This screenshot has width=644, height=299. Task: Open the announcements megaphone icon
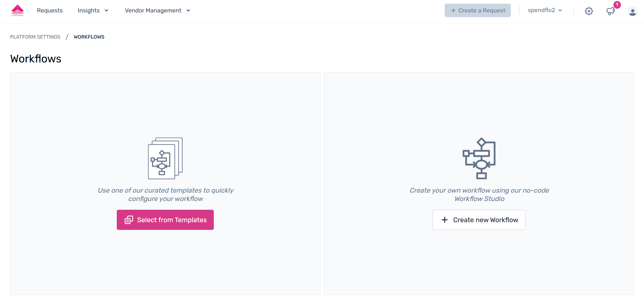click(610, 11)
